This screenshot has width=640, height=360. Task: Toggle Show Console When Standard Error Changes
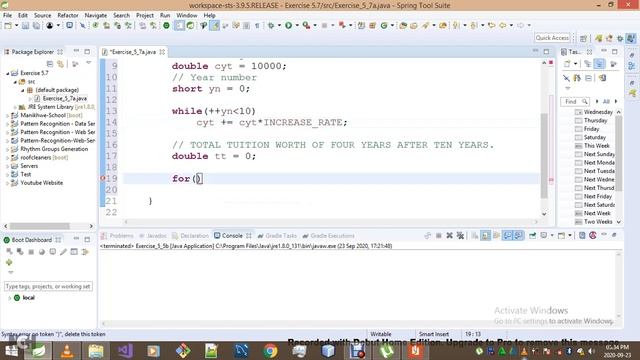point(518,236)
